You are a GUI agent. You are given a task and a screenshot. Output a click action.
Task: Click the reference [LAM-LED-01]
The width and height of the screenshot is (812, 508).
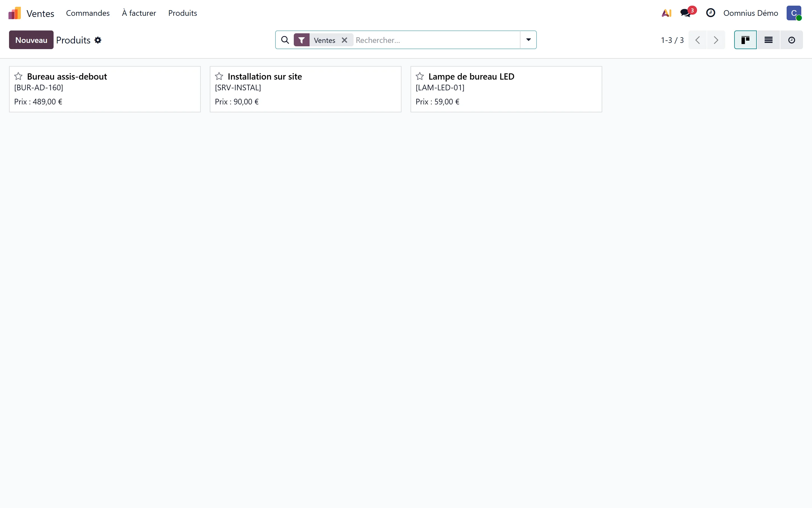(x=440, y=88)
